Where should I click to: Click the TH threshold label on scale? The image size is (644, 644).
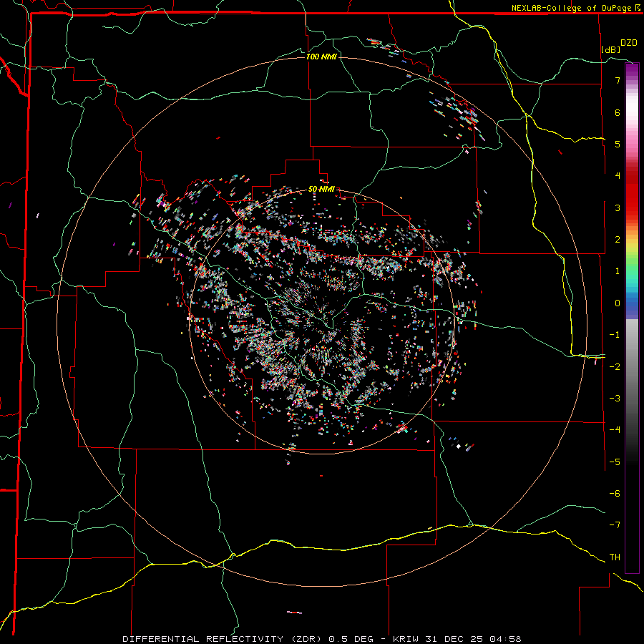(615, 557)
